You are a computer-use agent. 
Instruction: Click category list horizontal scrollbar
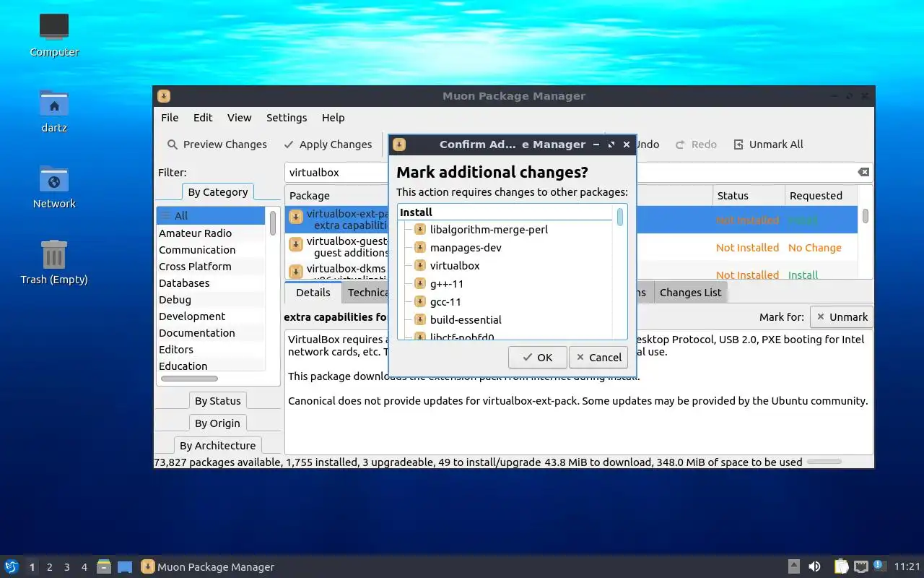[189, 379]
